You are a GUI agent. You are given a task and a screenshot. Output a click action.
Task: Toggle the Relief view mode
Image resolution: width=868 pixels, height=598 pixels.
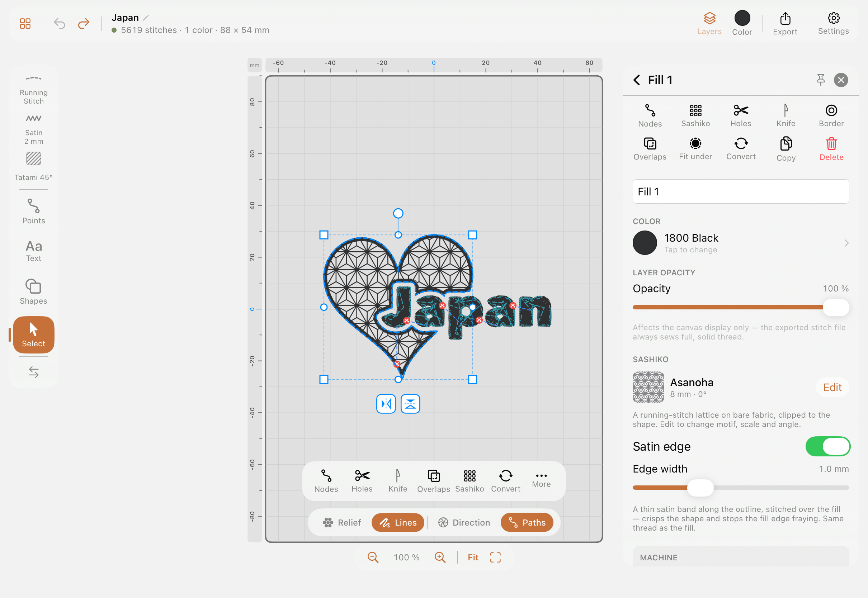click(341, 522)
